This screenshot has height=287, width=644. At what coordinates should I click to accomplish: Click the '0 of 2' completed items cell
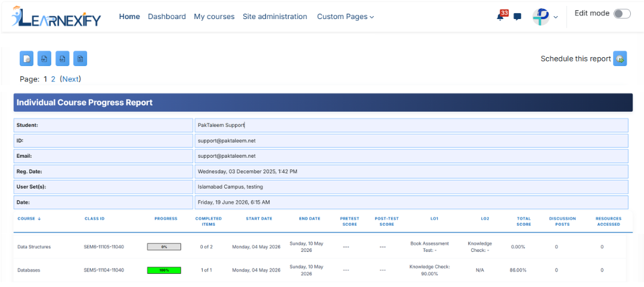(x=206, y=247)
